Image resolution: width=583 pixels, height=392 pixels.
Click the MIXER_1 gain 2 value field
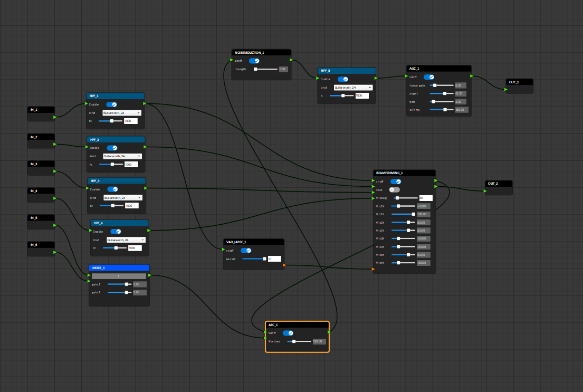140,292
